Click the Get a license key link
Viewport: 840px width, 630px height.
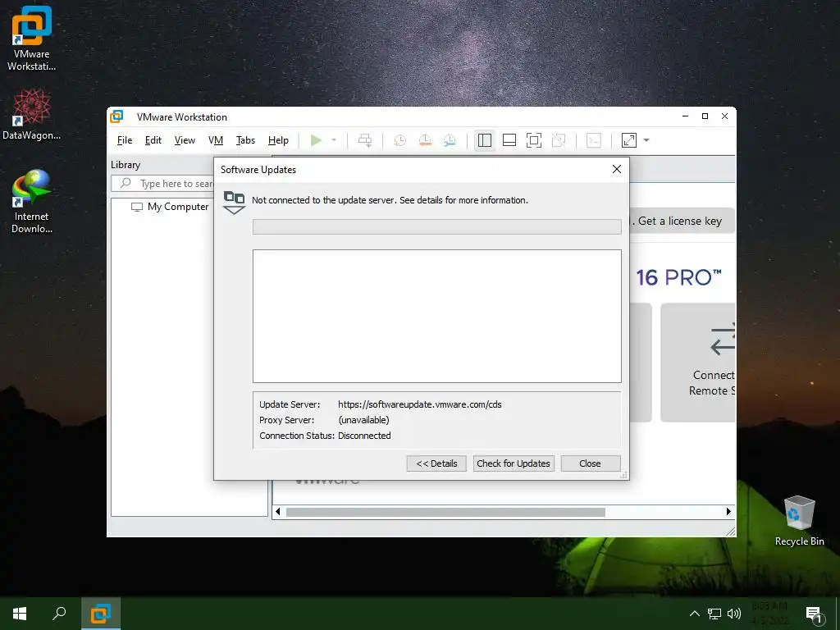click(679, 221)
